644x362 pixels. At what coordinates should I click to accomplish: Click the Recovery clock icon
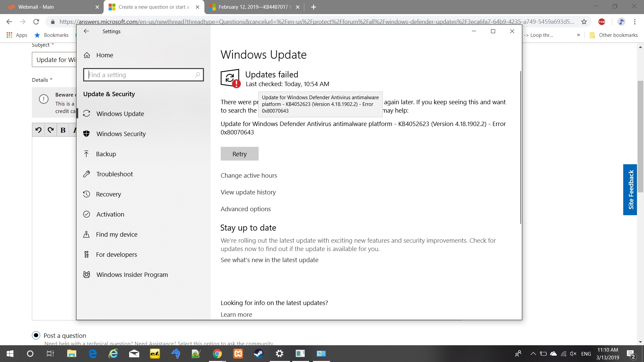coord(87,194)
